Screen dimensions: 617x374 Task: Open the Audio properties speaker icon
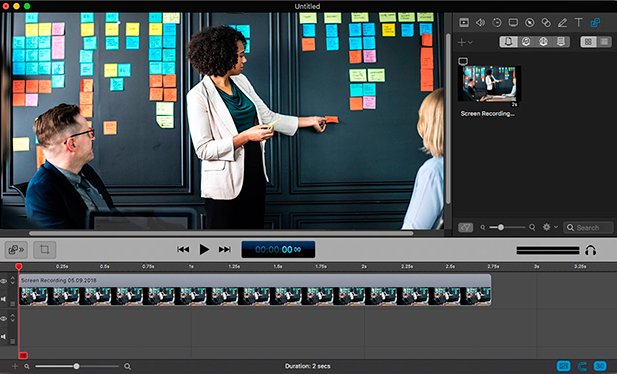coord(480,23)
